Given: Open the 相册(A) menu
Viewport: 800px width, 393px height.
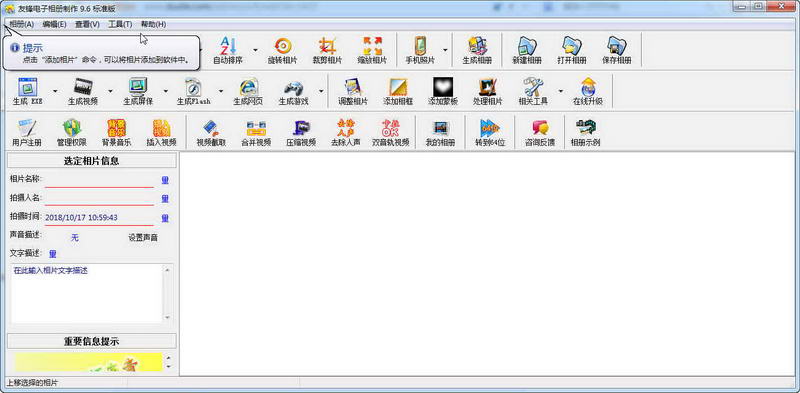Looking at the screenshot, I should [21, 24].
